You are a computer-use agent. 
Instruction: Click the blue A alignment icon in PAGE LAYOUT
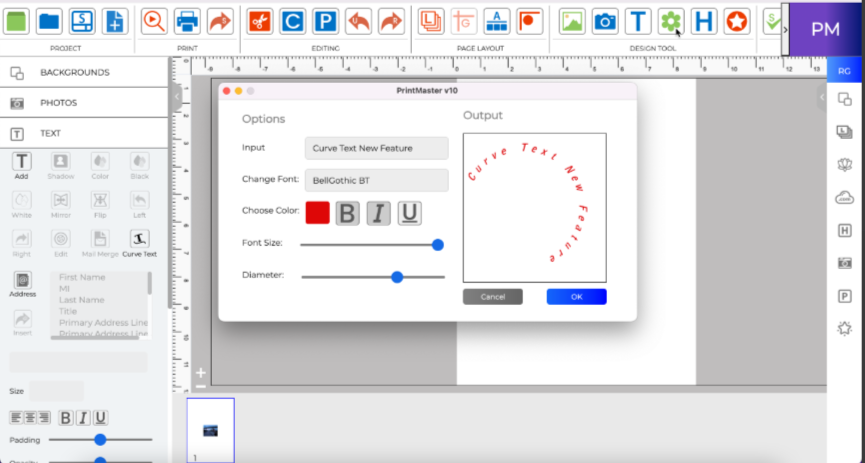coord(497,22)
